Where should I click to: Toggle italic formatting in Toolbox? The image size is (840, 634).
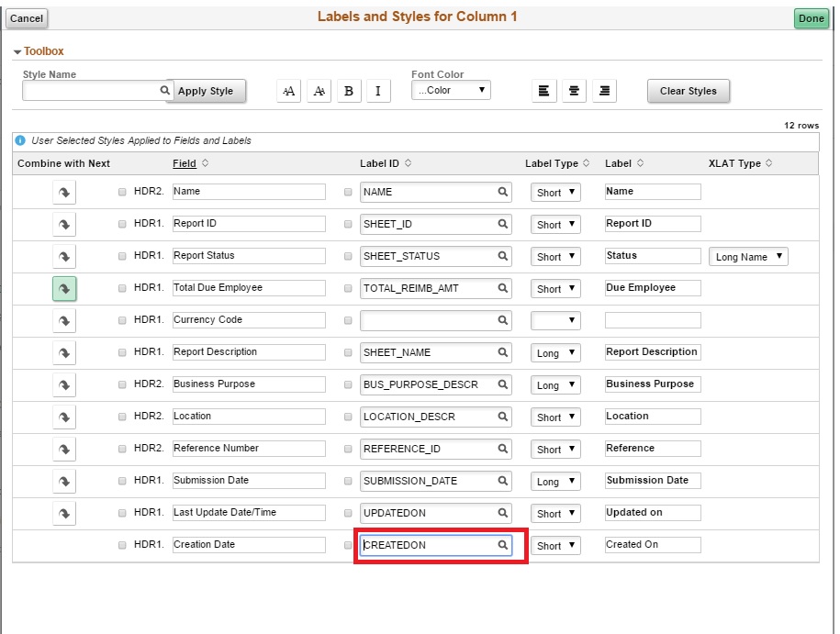378,91
